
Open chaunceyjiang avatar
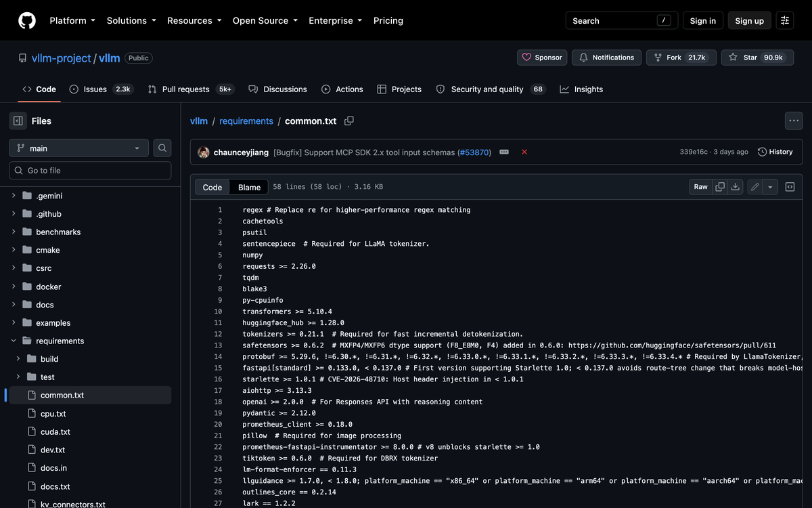coord(203,152)
